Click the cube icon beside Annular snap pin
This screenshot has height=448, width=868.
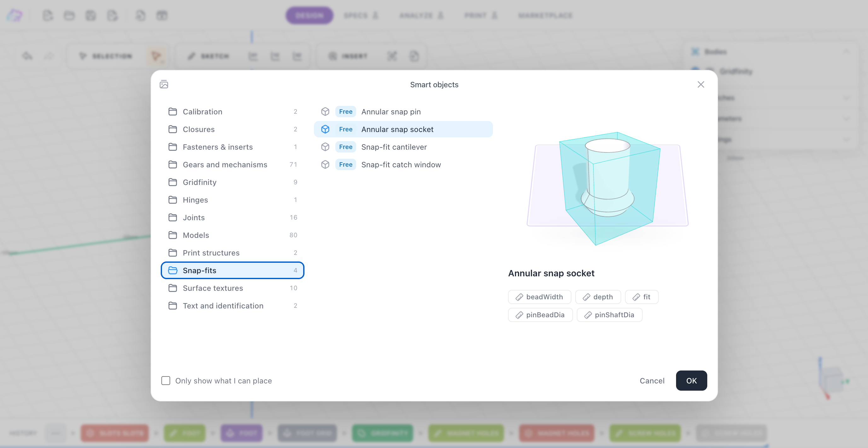(325, 112)
